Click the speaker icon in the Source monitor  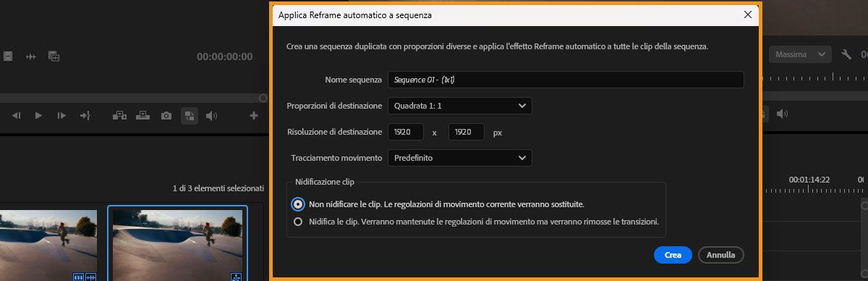point(211,115)
